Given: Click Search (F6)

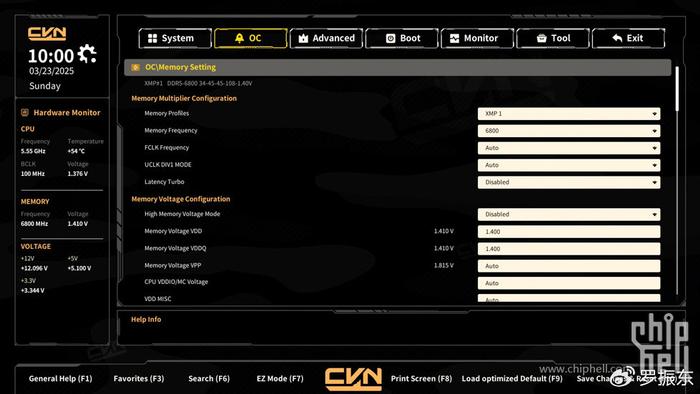Looking at the screenshot, I should coord(209,378).
